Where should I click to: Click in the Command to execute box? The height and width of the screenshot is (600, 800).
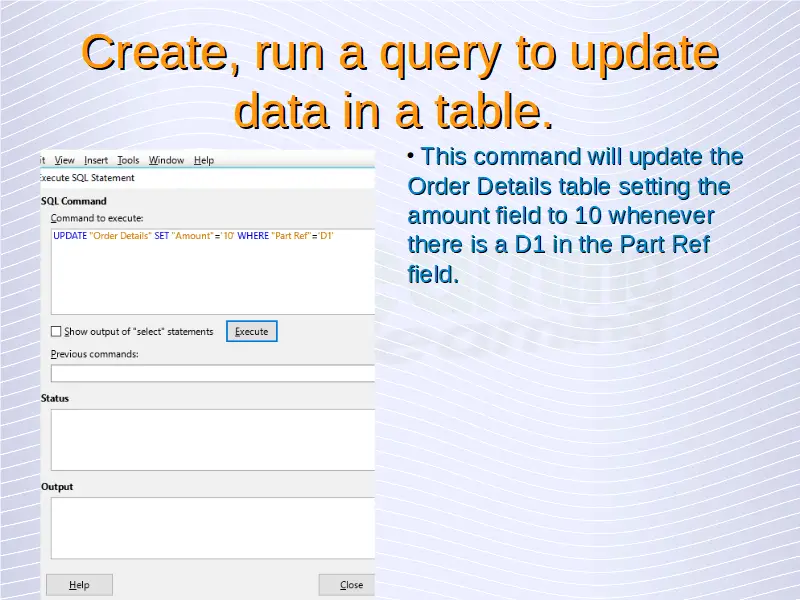point(213,271)
